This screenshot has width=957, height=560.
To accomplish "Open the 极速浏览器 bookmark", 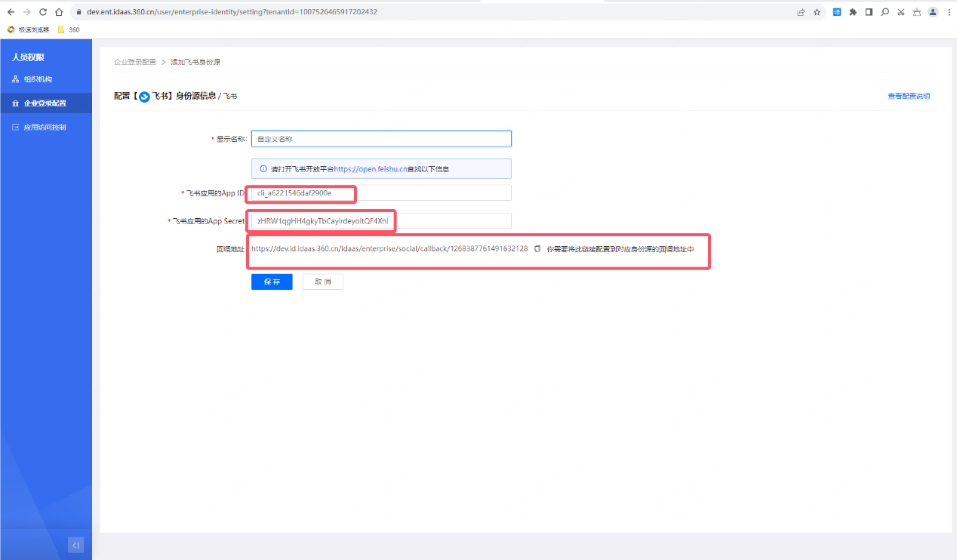I will 28,29.
